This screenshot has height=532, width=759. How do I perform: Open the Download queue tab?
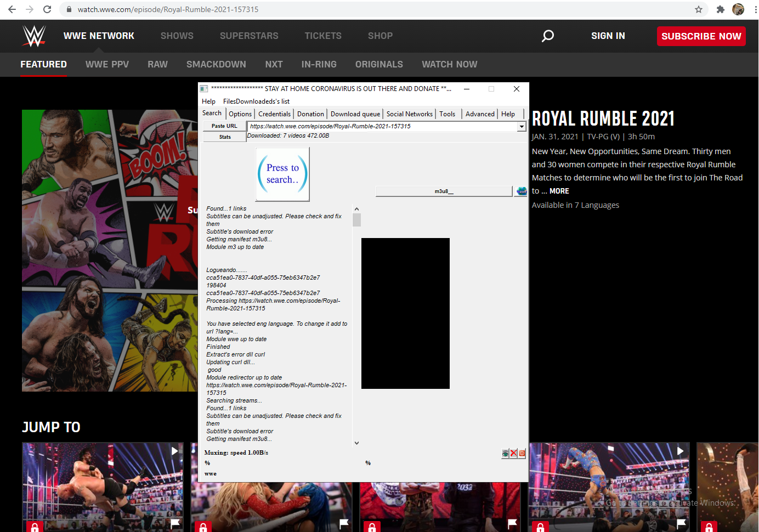coord(355,114)
